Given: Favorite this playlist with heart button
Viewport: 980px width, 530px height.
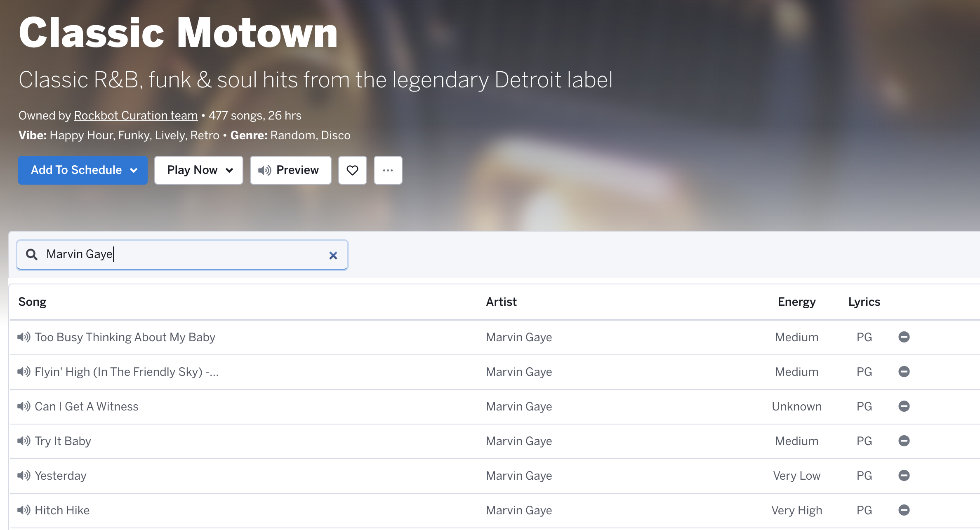Looking at the screenshot, I should pyautogui.click(x=352, y=170).
